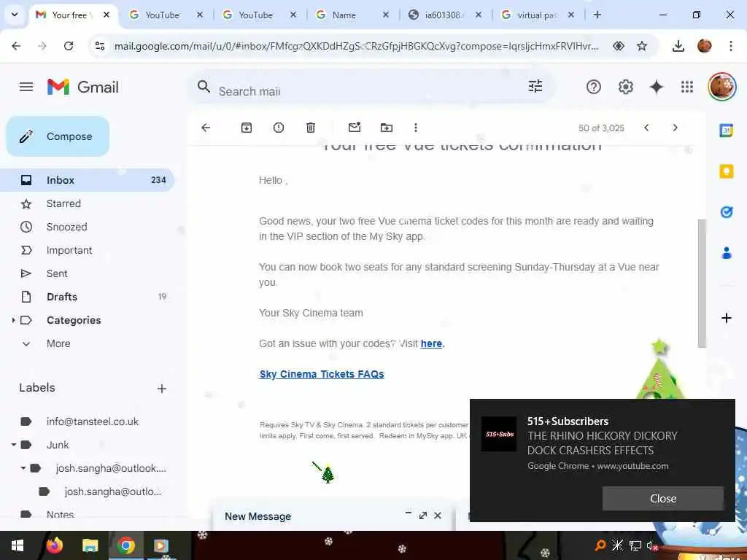Expand the Categories section arrow
Image resolution: width=747 pixels, height=560 pixels.
(x=13, y=320)
